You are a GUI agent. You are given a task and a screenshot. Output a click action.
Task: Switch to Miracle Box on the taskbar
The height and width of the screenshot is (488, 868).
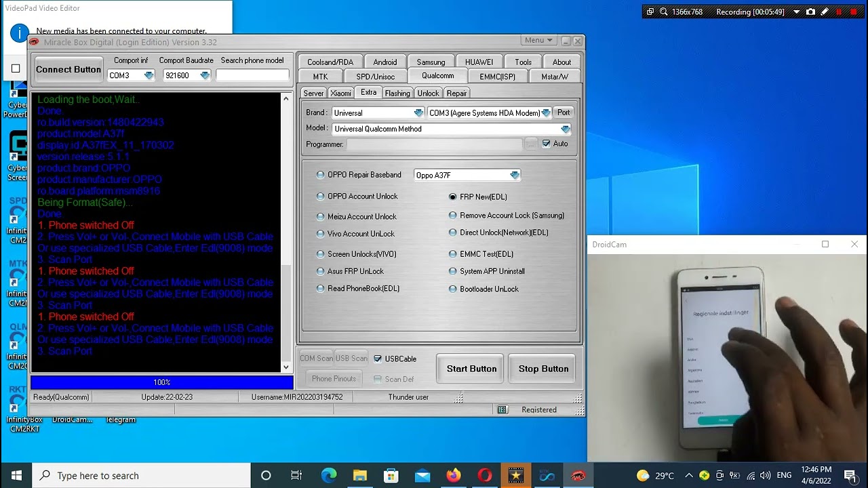(x=578, y=475)
